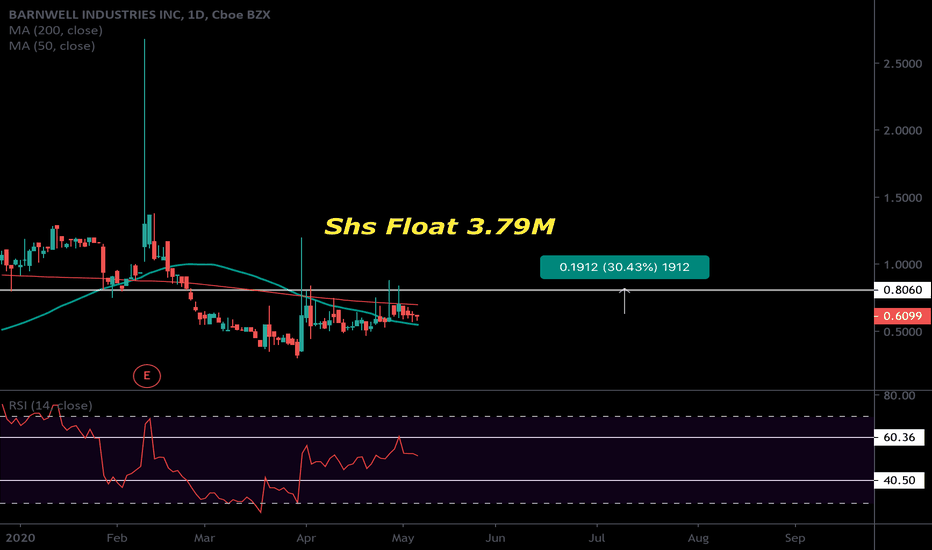
Task: Click the May date axis label
Action: click(403, 538)
